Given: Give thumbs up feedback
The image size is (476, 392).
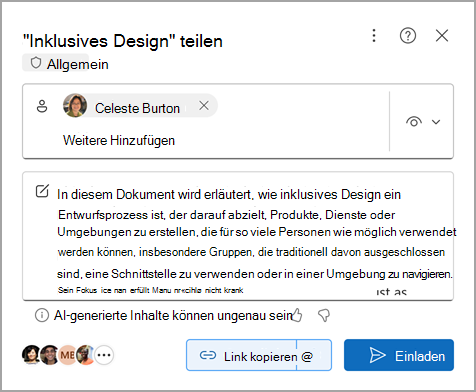Looking at the screenshot, I should point(297,315).
